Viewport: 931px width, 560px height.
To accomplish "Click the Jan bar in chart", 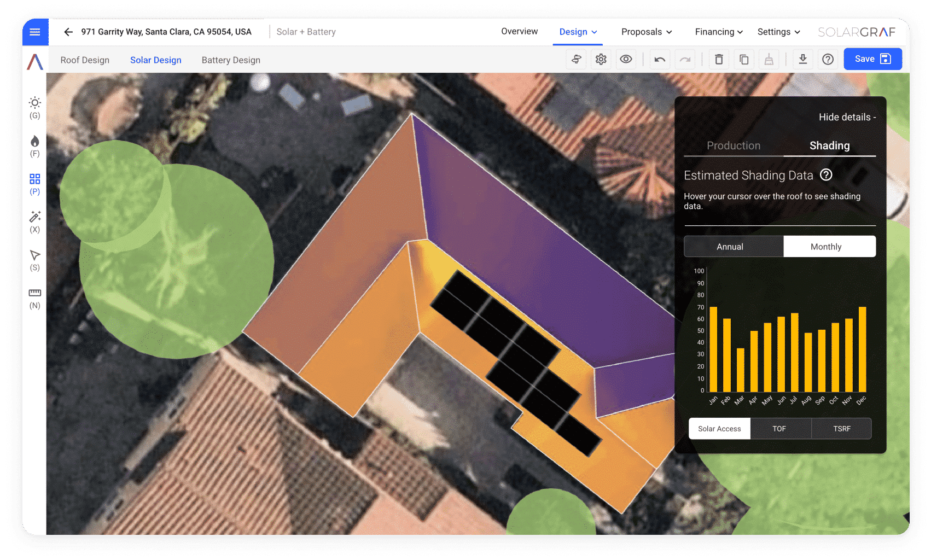I will click(713, 349).
